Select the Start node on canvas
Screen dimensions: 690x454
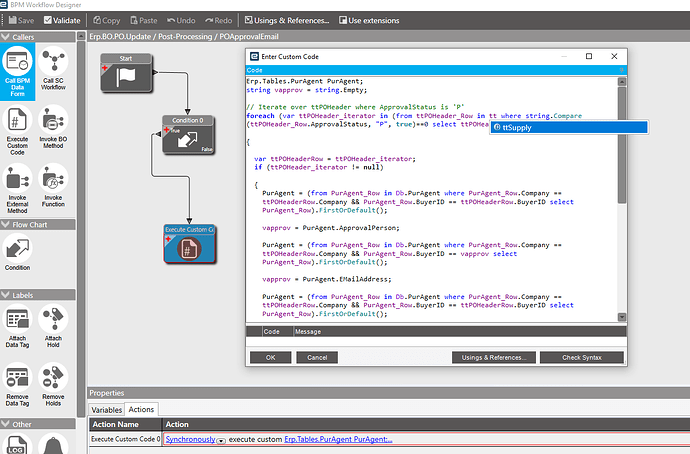pos(126,73)
